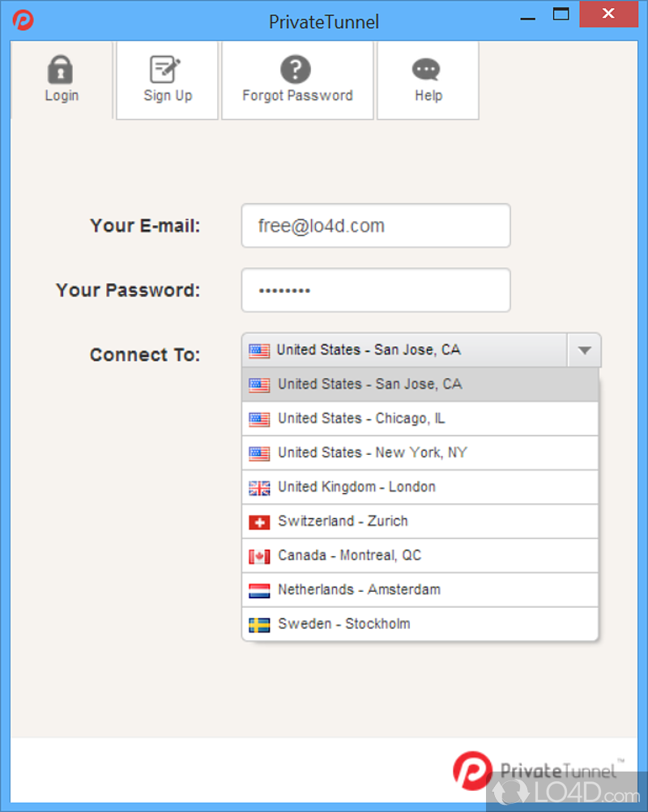Open the Help tab label
The height and width of the screenshot is (812, 648).
428,96
